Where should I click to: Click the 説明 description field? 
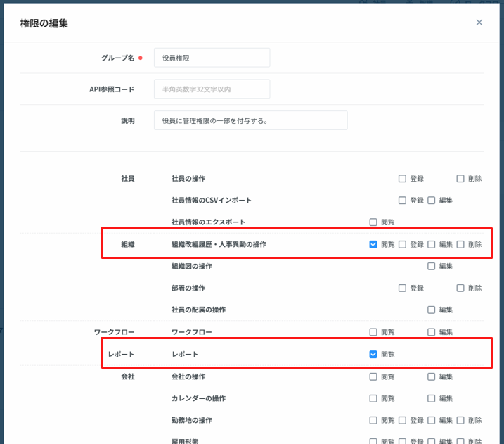250,120
